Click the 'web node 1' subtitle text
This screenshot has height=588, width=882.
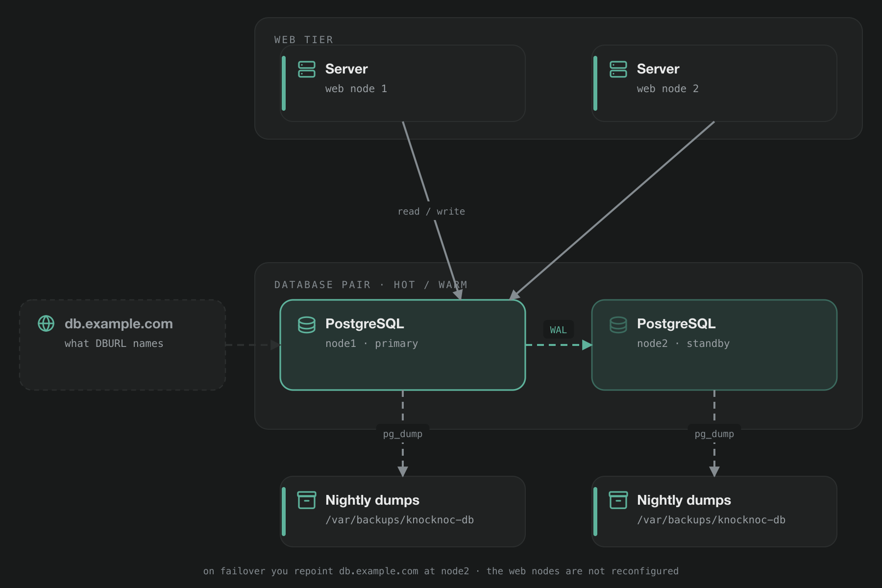pos(356,89)
